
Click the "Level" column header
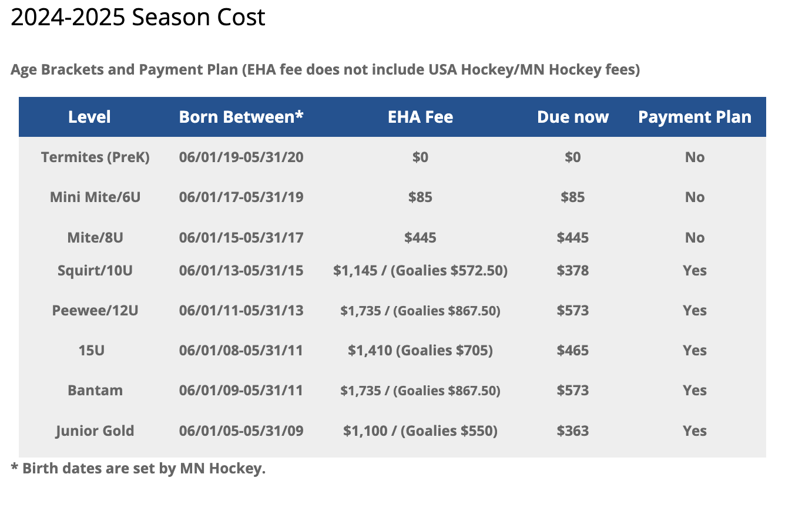pos(89,117)
